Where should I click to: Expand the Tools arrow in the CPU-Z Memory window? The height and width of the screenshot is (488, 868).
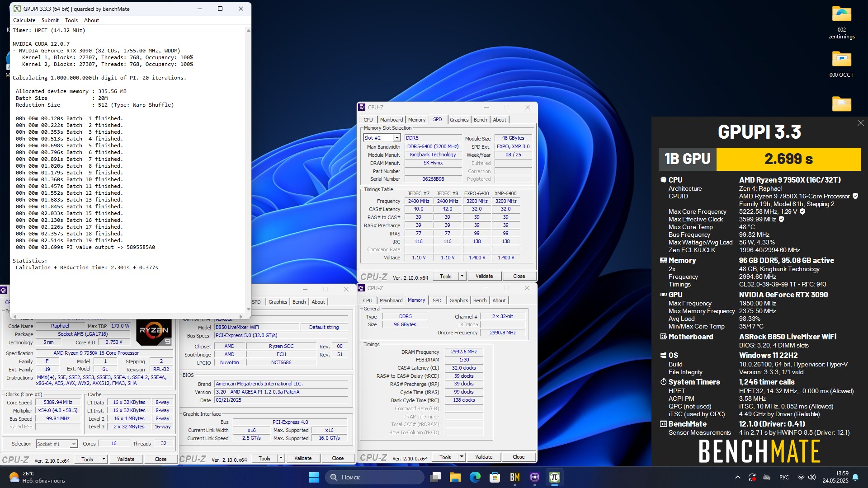(462, 457)
